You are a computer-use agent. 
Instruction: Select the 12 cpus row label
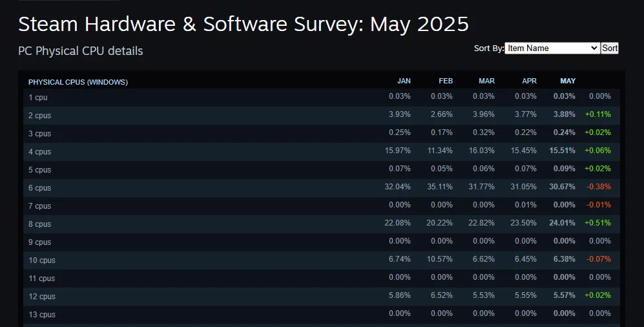pyautogui.click(x=42, y=297)
